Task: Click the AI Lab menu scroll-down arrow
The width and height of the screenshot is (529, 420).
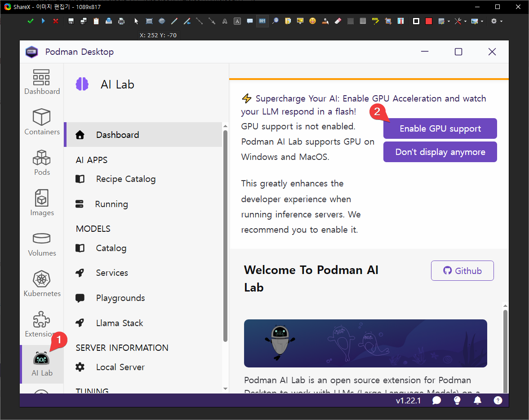Action: click(x=225, y=389)
